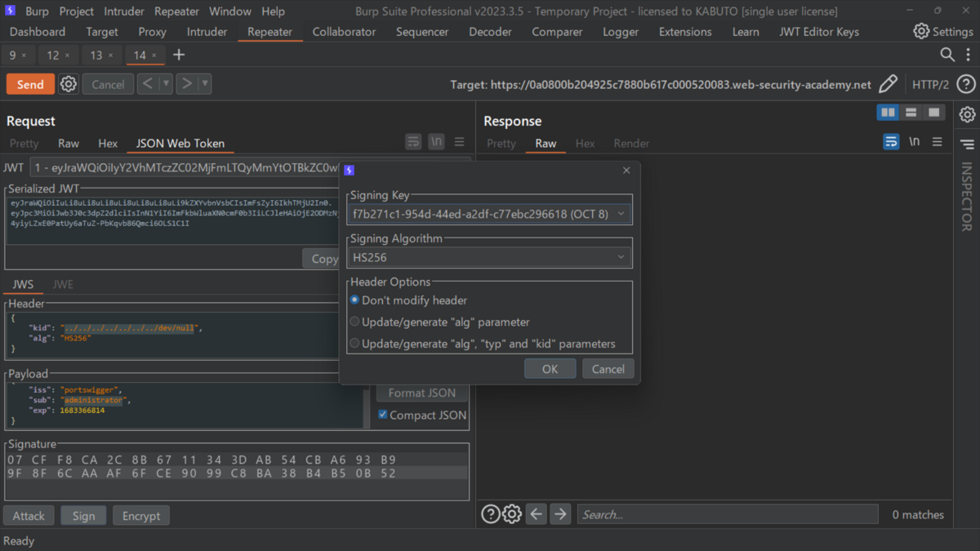
Task: Expand the forward history dropdown arrow
Action: [x=205, y=83]
